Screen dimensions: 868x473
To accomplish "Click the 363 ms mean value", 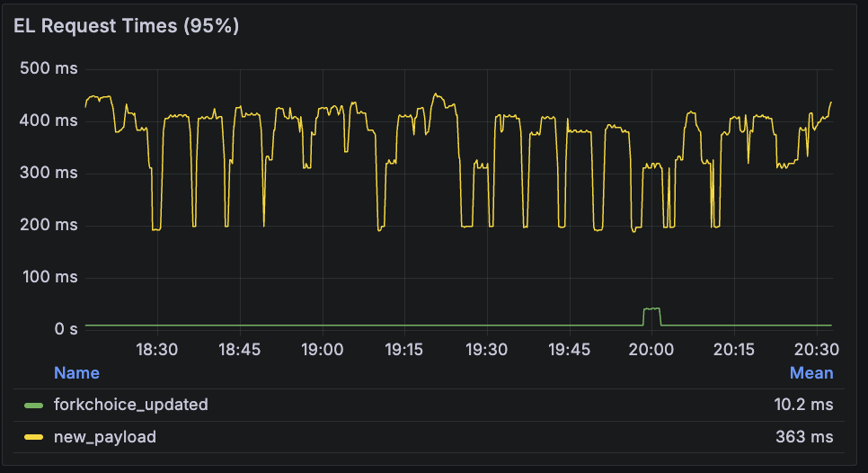I will coord(804,437).
